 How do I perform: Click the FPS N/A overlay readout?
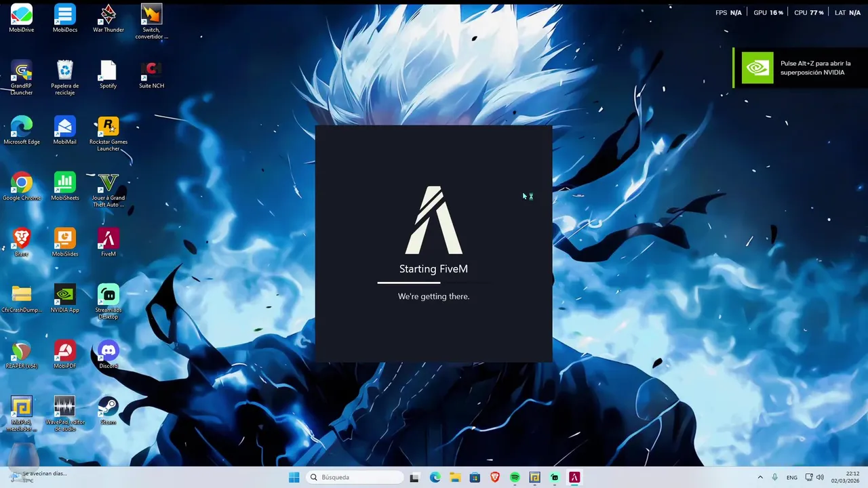click(728, 13)
